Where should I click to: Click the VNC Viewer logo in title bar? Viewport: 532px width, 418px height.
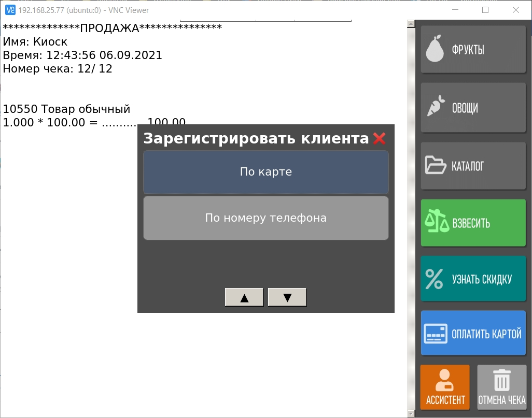coord(9,10)
